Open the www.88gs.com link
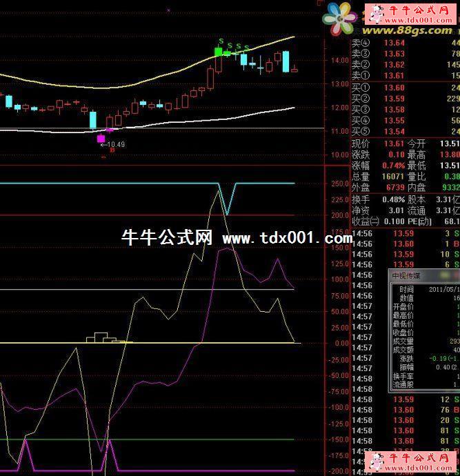 click(x=407, y=31)
